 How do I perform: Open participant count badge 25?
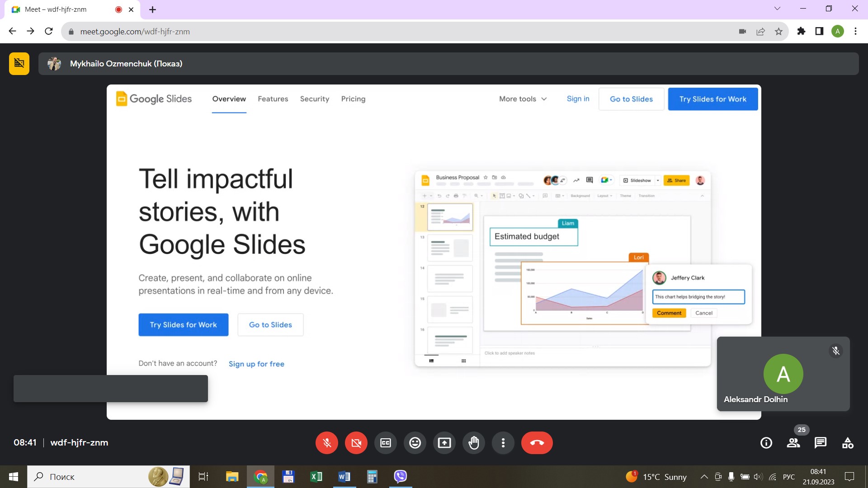tap(802, 430)
